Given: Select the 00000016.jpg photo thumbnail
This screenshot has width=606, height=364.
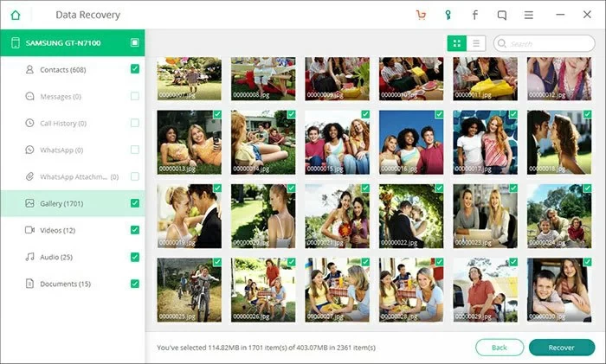Looking at the screenshot, I should point(411,143).
